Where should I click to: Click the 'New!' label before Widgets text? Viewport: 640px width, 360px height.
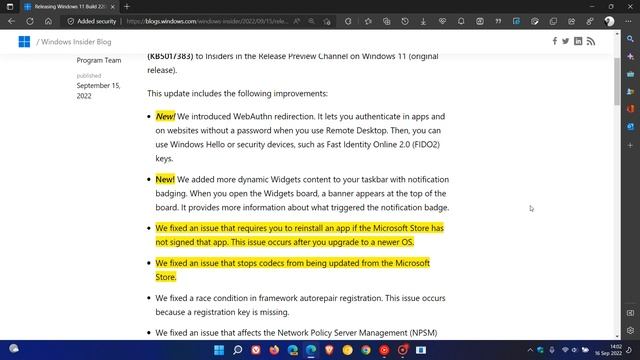coord(165,180)
